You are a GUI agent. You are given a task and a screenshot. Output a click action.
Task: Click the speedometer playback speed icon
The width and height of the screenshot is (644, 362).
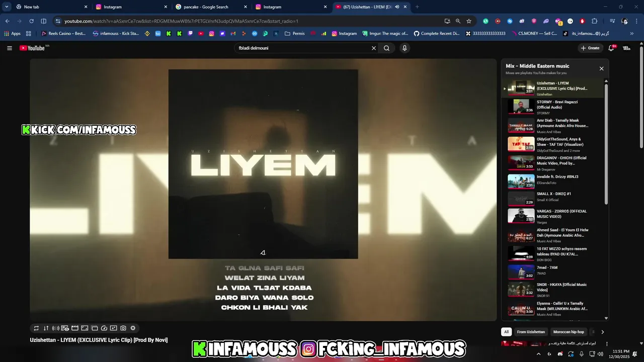pyautogui.click(x=104, y=328)
